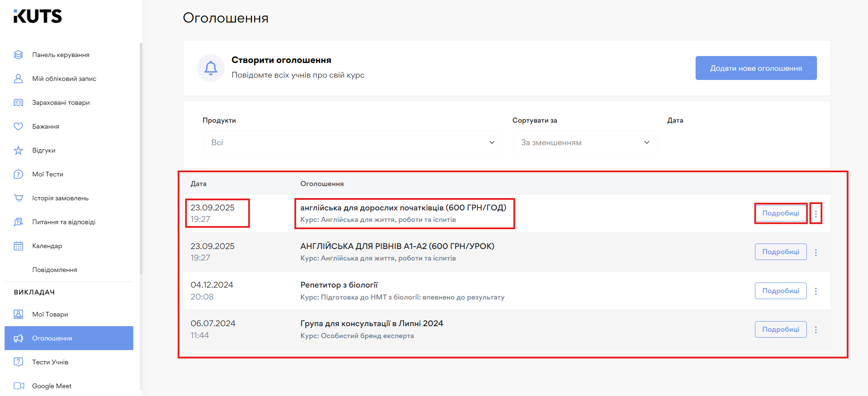Open three-dot menu for first announcement

click(816, 214)
